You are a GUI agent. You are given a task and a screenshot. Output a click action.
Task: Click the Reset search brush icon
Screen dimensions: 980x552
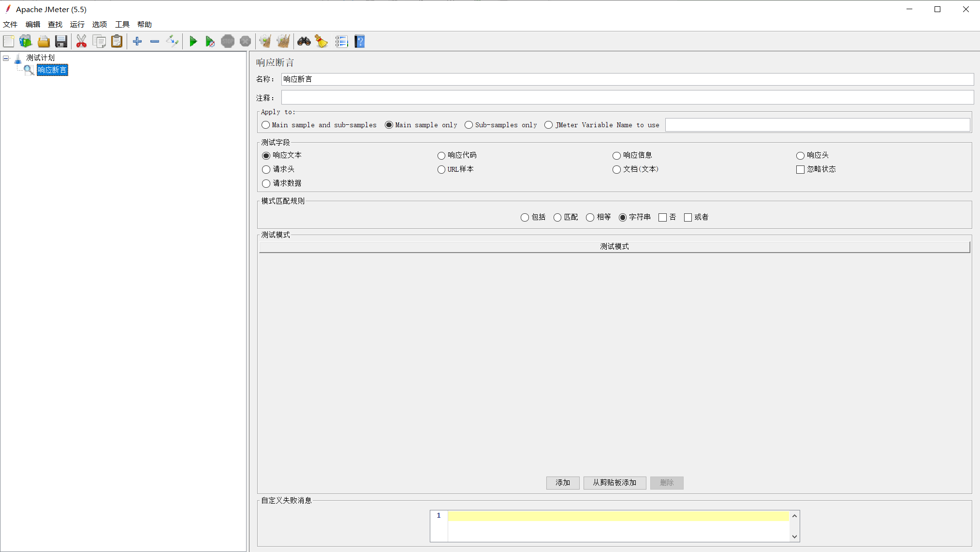click(x=322, y=42)
